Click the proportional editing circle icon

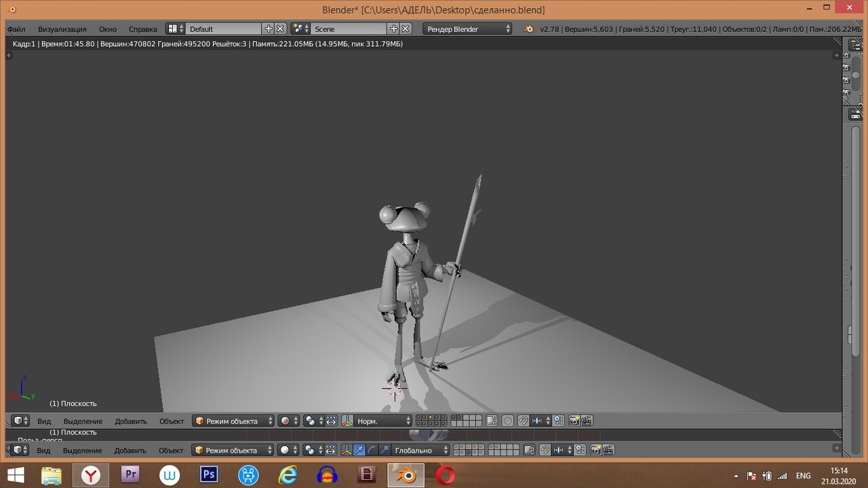tap(507, 421)
